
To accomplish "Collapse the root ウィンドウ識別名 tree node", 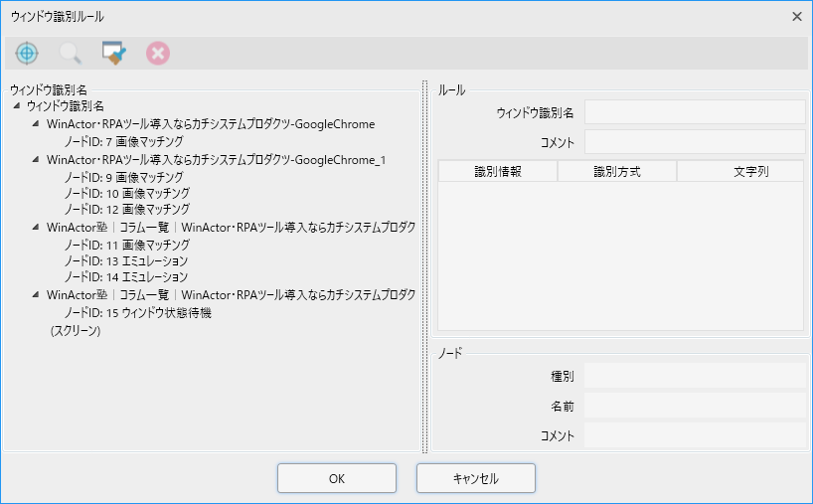I will 17,105.
